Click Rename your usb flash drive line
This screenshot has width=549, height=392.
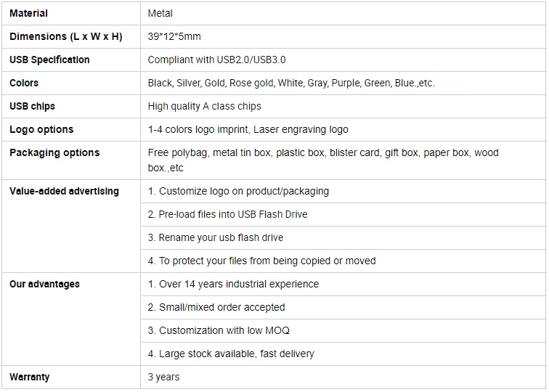click(216, 237)
